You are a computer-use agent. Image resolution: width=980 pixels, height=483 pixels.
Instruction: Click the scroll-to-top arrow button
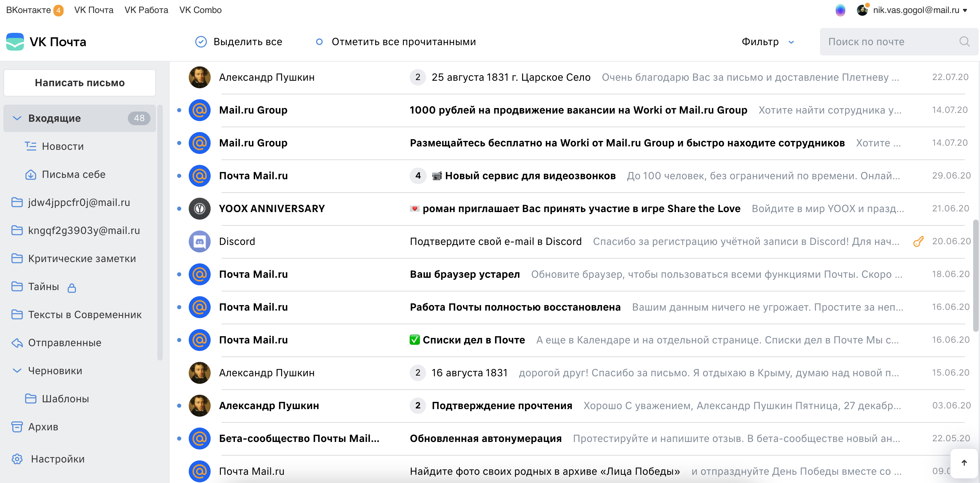[964, 462]
